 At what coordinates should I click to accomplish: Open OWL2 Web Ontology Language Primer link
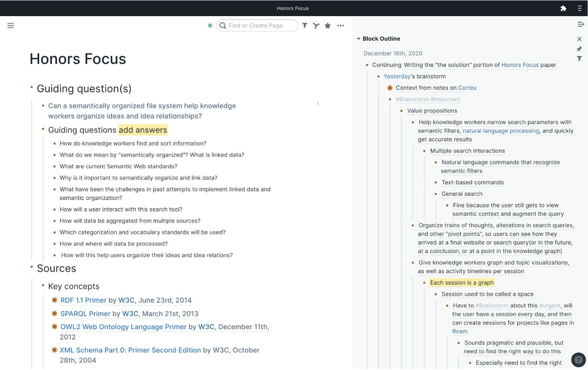[123, 327]
